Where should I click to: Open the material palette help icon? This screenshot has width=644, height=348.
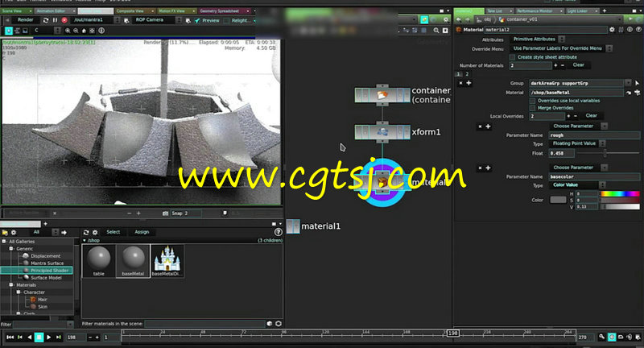278,232
